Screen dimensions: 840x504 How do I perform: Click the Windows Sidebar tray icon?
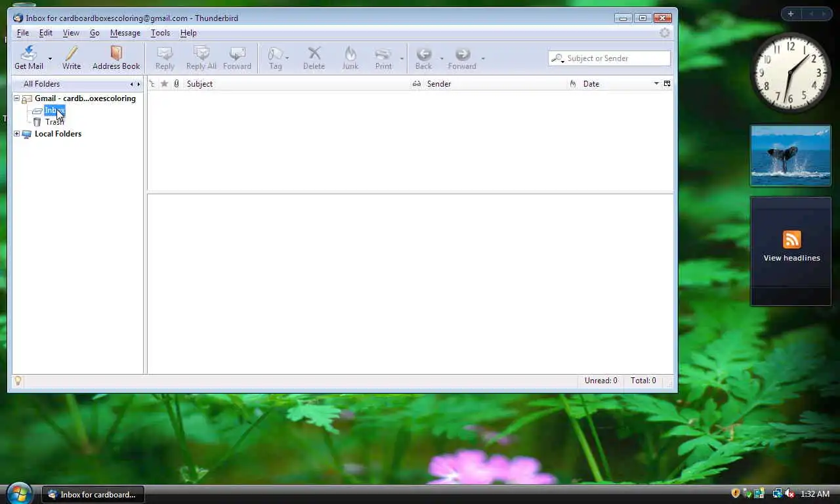759,493
